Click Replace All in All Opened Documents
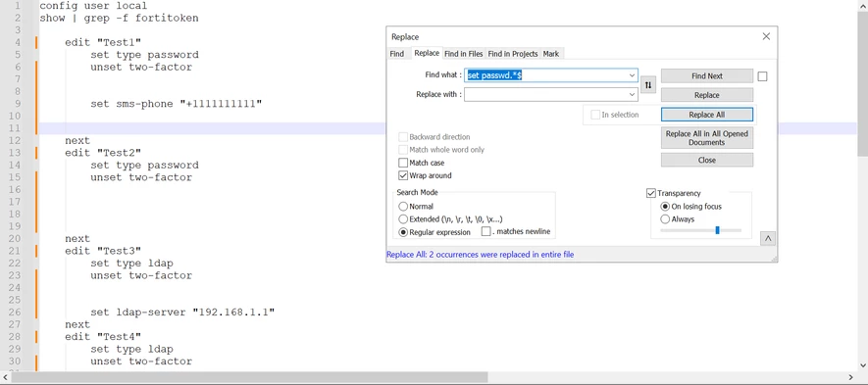 pos(707,138)
